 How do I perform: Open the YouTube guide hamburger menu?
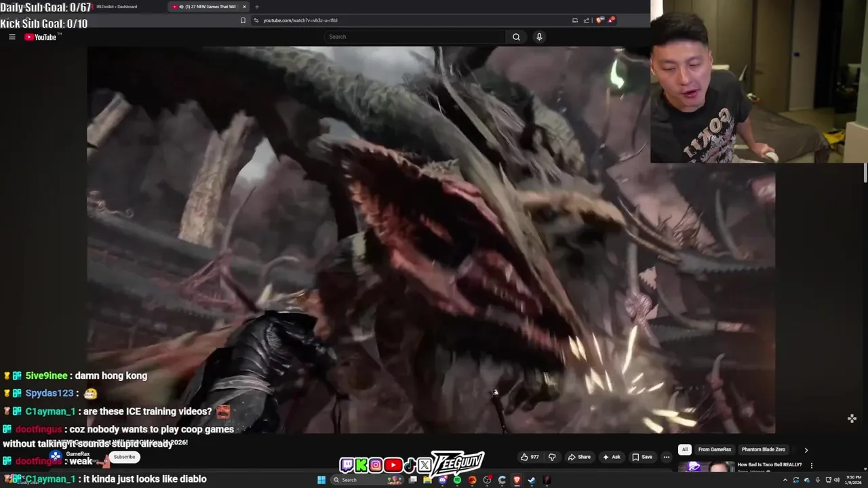[12, 37]
